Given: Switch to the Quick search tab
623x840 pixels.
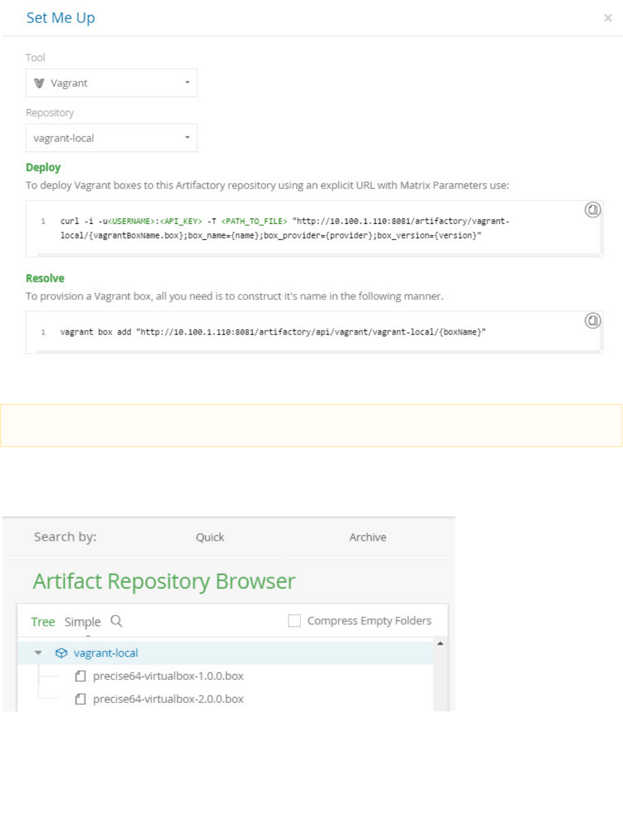Looking at the screenshot, I should 210,537.
